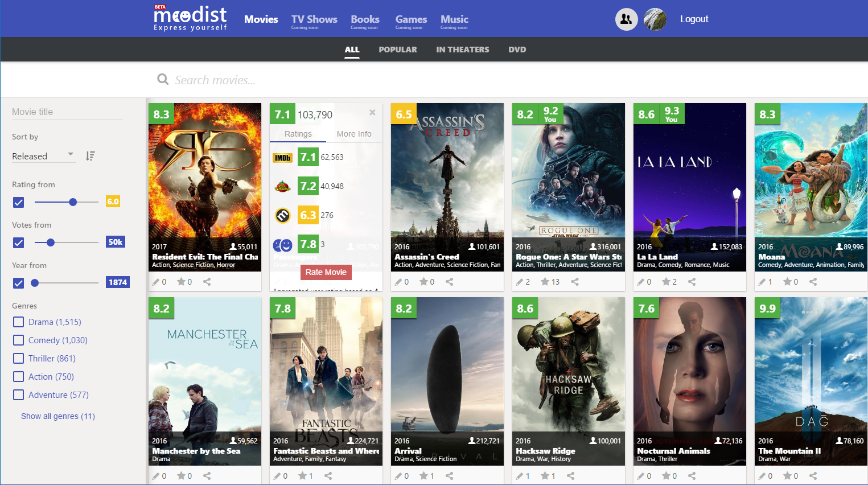Open the Arrival movie poster
868x485 pixels.
coord(447,381)
